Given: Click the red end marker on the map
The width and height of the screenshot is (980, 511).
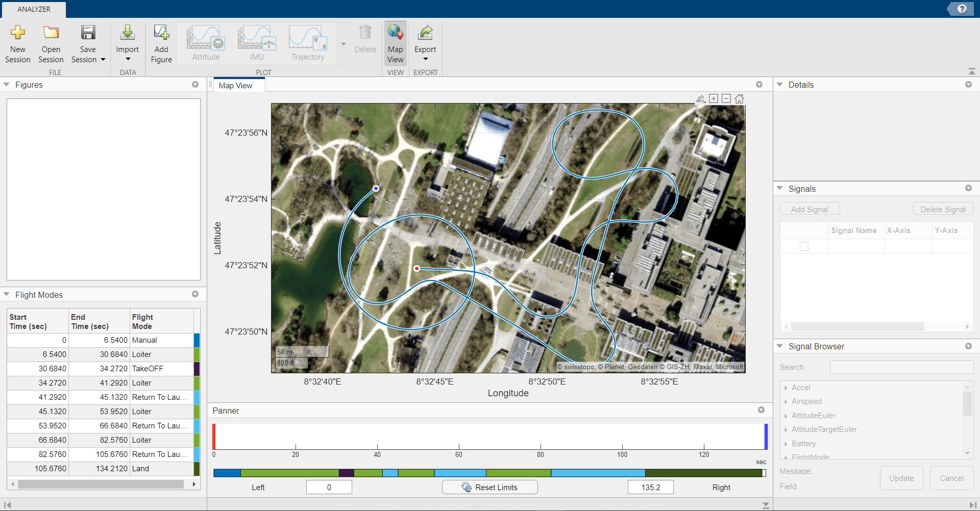Looking at the screenshot, I should [x=417, y=268].
